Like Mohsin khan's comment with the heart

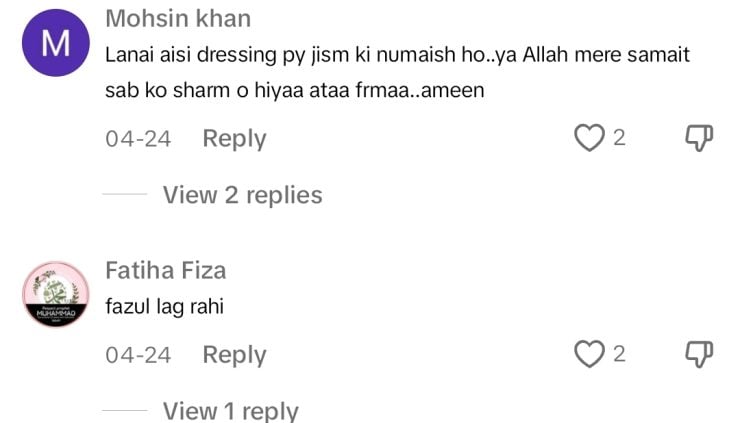click(x=589, y=138)
